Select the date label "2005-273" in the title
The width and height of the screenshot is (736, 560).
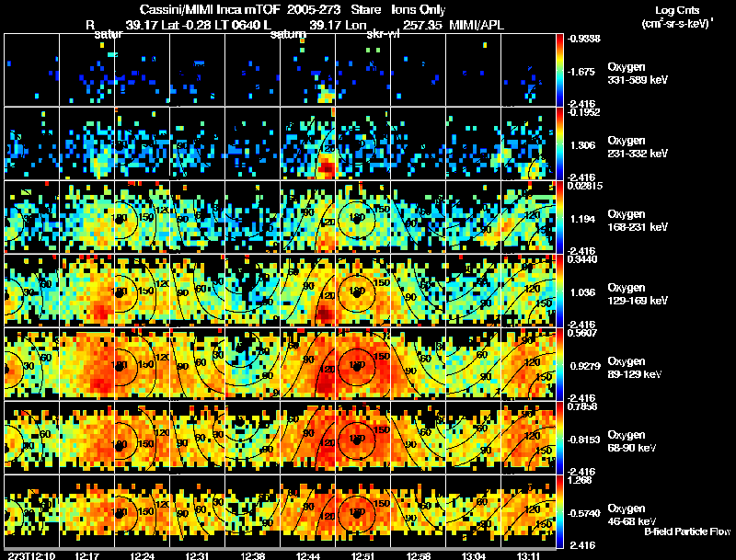click(314, 10)
